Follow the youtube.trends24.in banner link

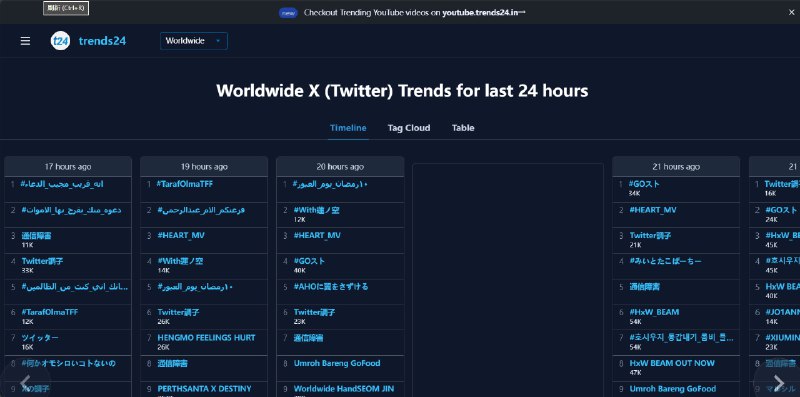[483, 12]
